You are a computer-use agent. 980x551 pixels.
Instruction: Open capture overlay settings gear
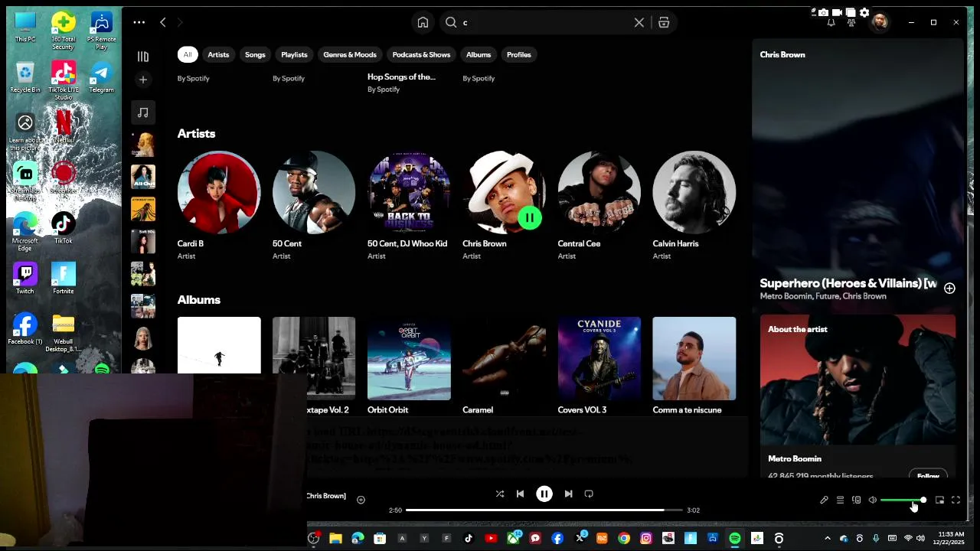coord(864,12)
